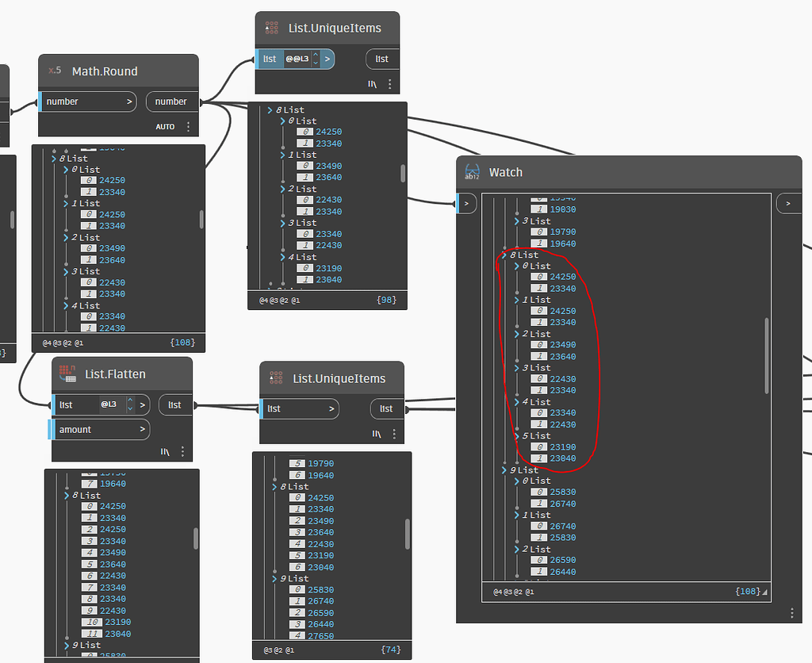Click the x.5 icon on Math.Round node
The height and width of the screenshot is (663, 812).
[54, 71]
